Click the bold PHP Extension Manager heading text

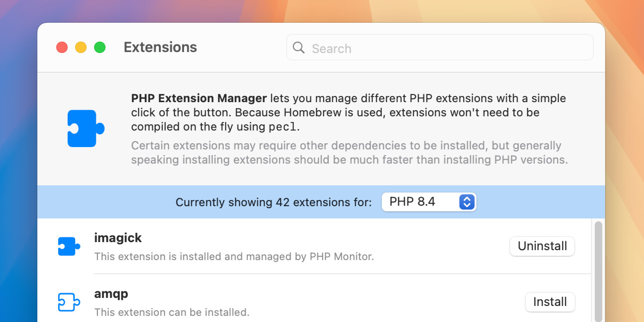(x=199, y=98)
